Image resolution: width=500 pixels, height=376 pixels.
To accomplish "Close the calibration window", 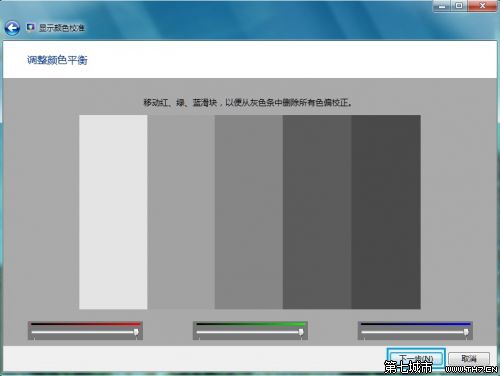I will point(482,6).
